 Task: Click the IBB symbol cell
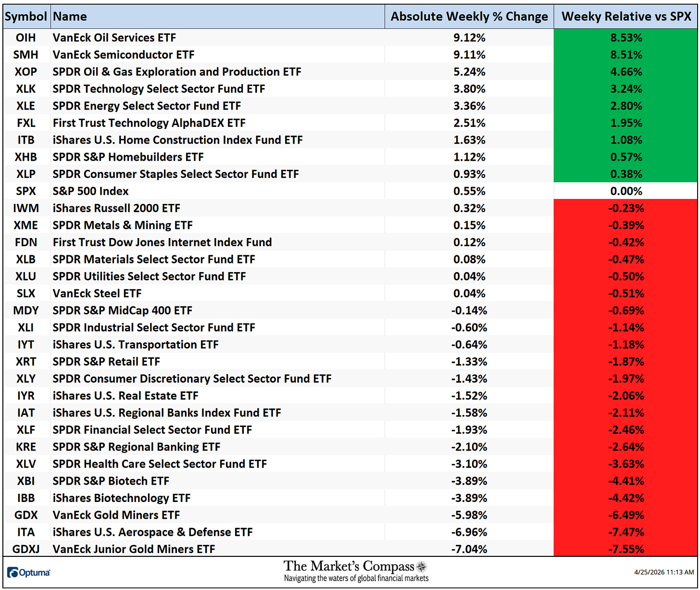point(26,498)
